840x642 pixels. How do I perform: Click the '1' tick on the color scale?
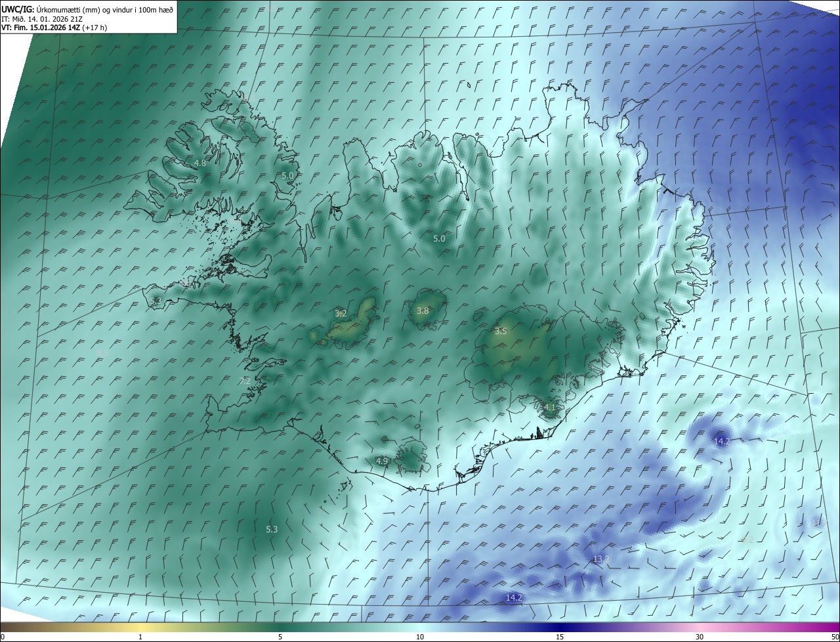coord(140,637)
